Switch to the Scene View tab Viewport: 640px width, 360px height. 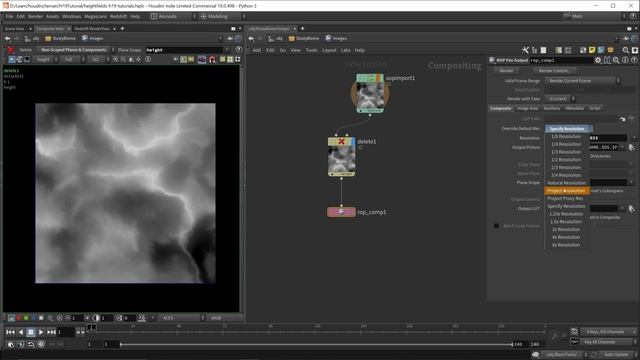(15, 29)
